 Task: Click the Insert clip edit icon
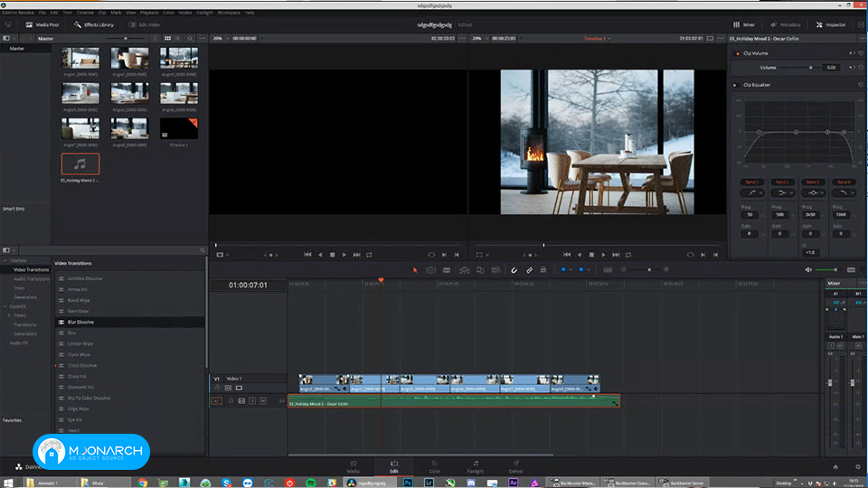pos(465,270)
